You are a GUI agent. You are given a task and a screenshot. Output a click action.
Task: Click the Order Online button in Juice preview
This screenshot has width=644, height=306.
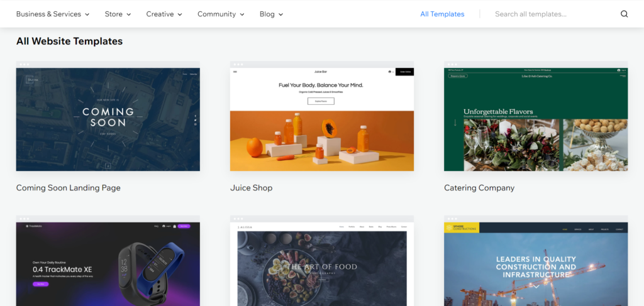[404, 72]
